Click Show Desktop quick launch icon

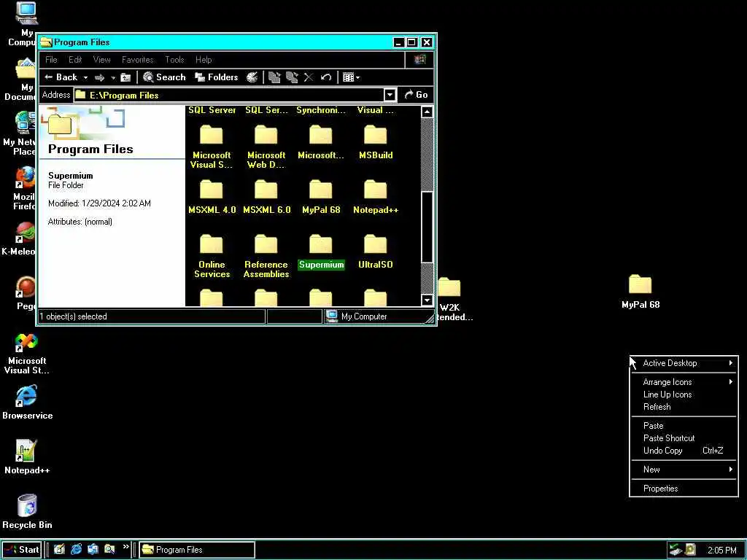pyautogui.click(x=59, y=549)
